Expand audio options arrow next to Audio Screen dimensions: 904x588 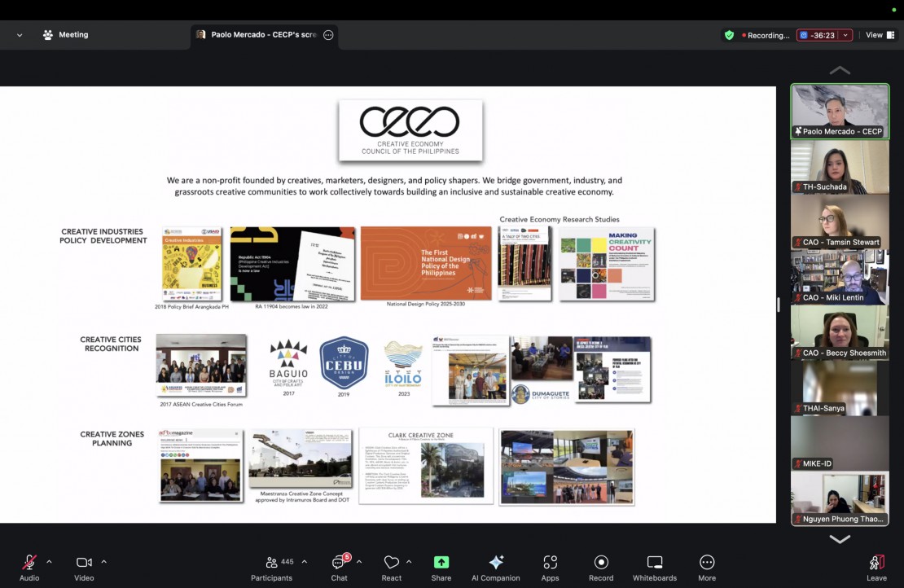pyautogui.click(x=49, y=561)
